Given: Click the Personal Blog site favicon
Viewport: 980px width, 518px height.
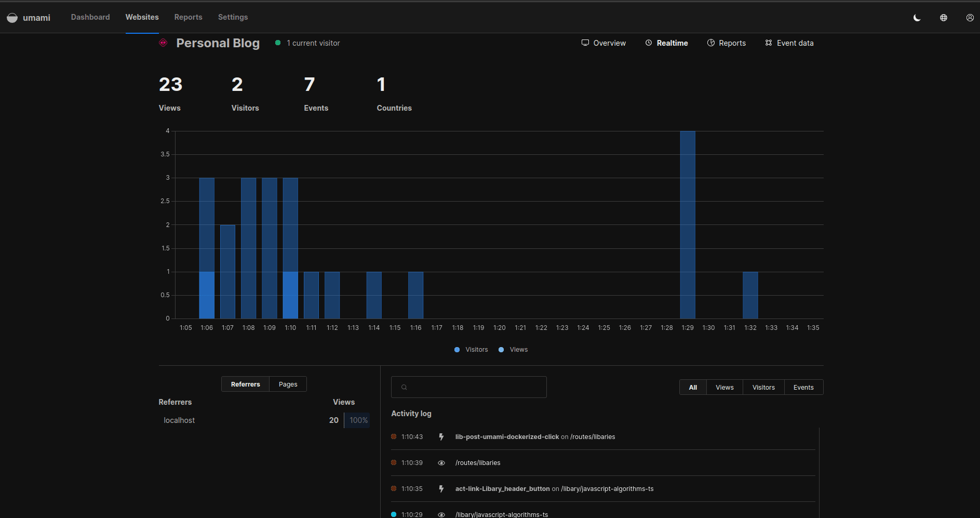Looking at the screenshot, I should tap(163, 43).
